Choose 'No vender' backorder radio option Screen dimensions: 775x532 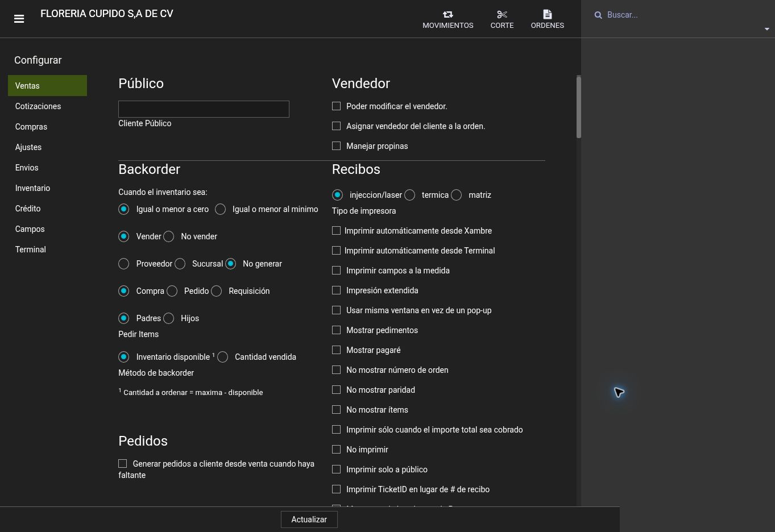[169, 236]
